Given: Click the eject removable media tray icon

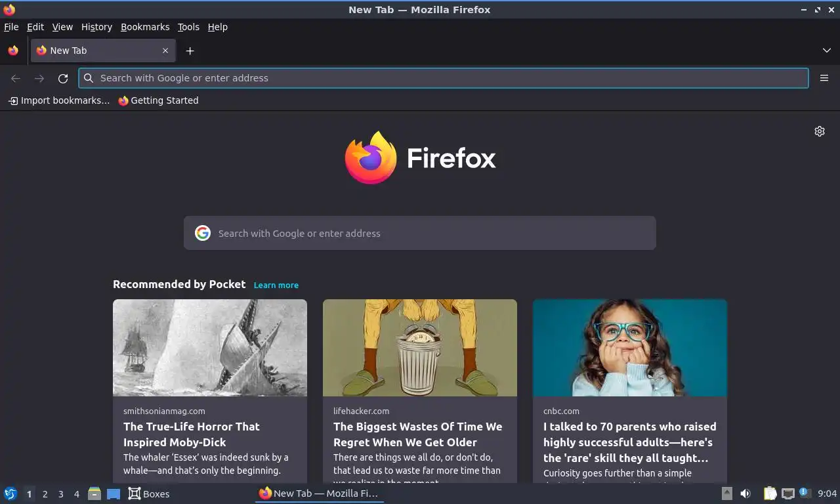Looking at the screenshot, I should pyautogui.click(x=726, y=493).
